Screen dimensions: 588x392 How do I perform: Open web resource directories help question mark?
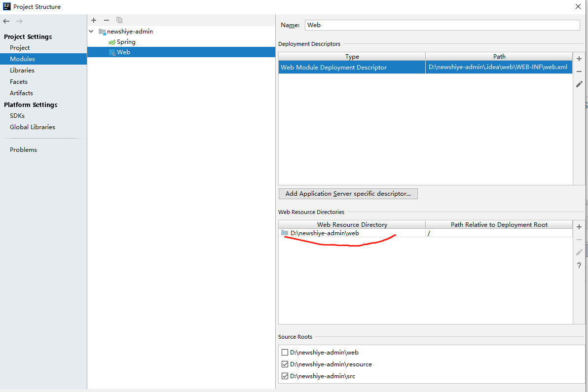(x=579, y=265)
